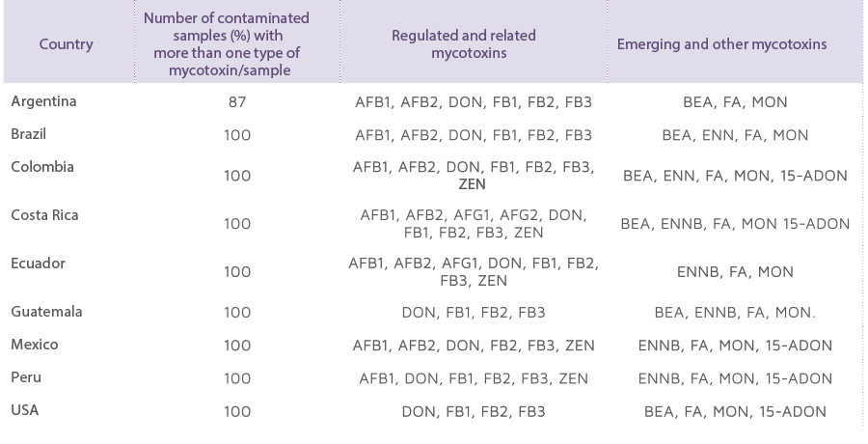Click the Emerging and other mycotoxins header
Image resolution: width=868 pixels, height=444 pixels.
[x=721, y=44]
